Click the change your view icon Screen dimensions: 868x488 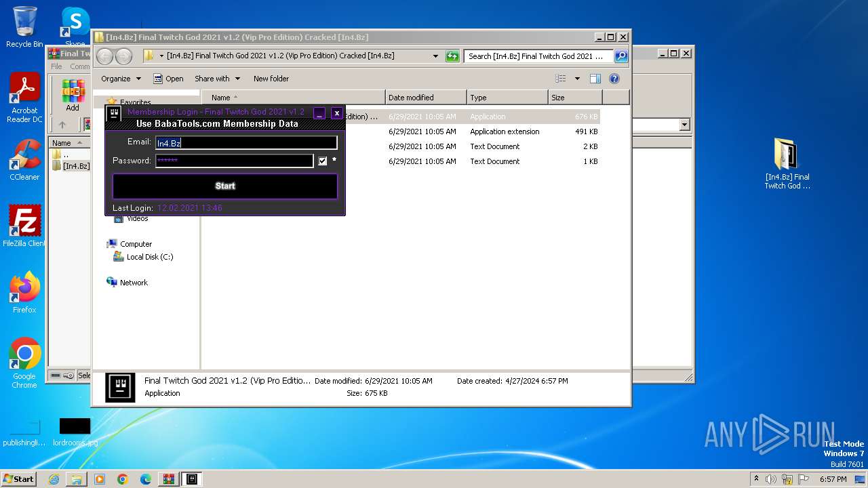561,79
